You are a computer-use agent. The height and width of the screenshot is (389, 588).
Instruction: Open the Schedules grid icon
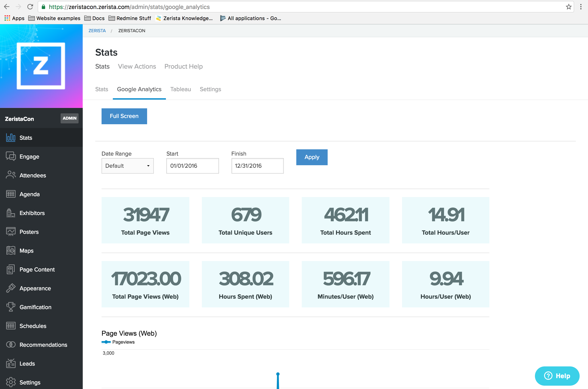11,326
